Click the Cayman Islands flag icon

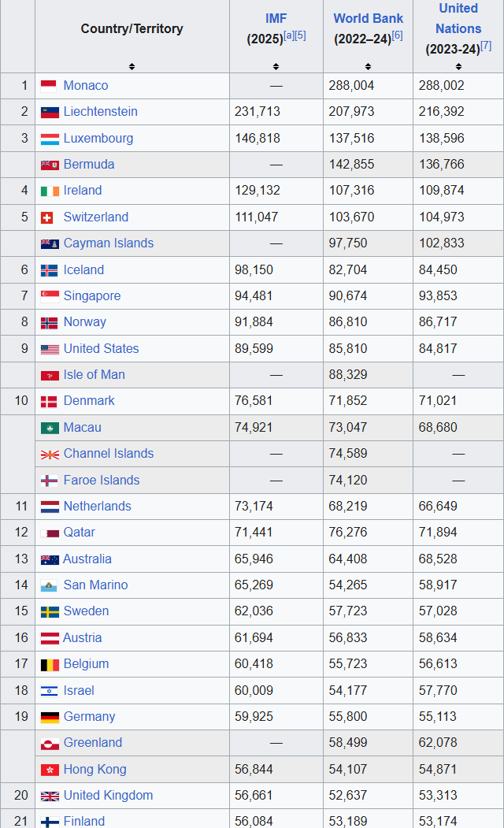pos(50,243)
